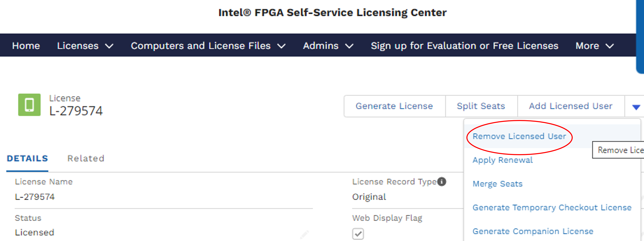Image resolution: width=644 pixels, height=241 pixels.
Task: Expand Computers and License Files menu
Action: coord(208,46)
